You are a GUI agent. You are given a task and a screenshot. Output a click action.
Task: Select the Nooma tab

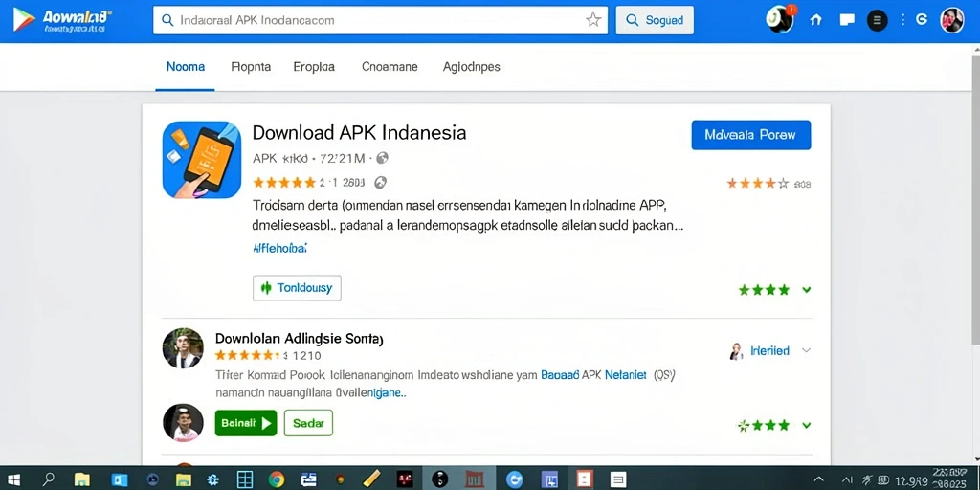[x=185, y=67]
